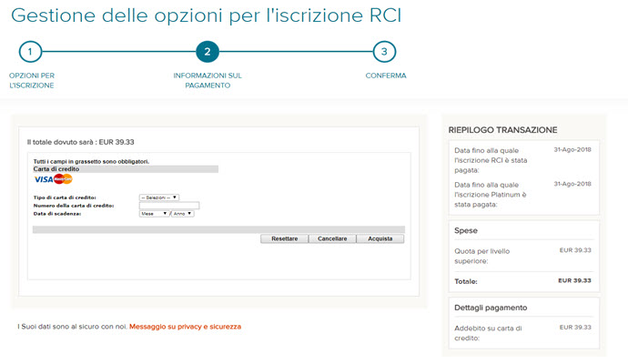Viewport: 628px width, 364px height.
Task: Open the credit card type dropdown
Action: (x=158, y=197)
